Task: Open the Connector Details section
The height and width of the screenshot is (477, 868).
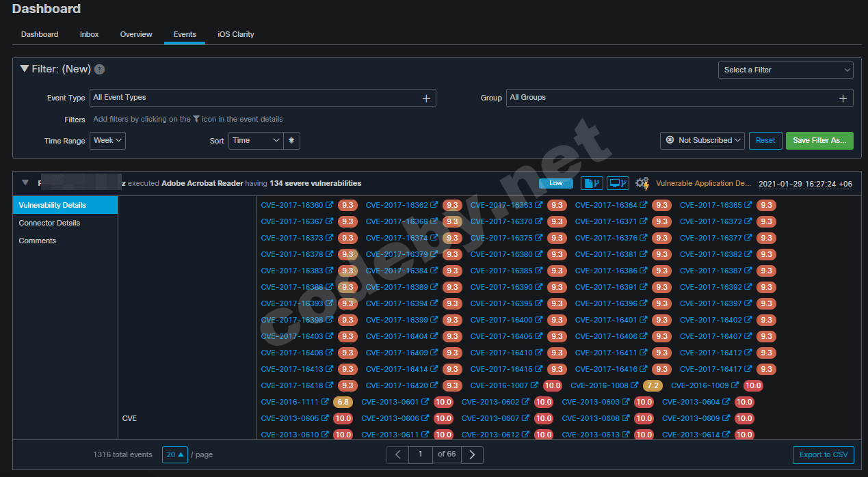Action: click(x=49, y=223)
